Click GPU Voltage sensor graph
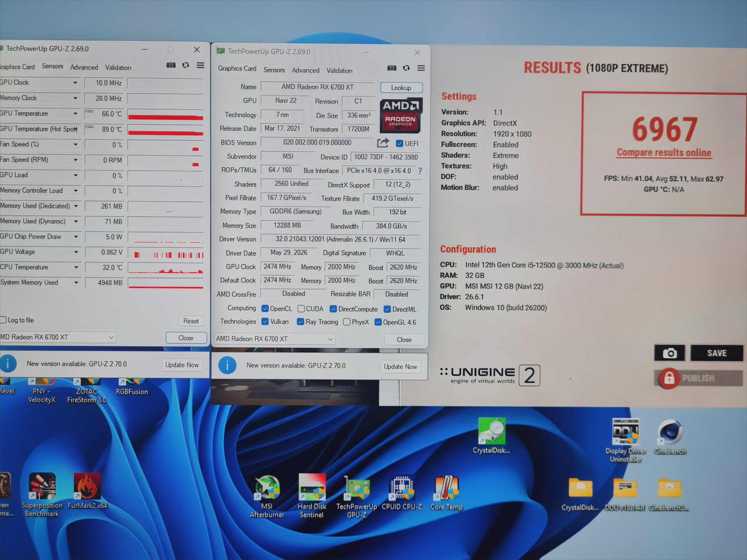 coord(166,252)
